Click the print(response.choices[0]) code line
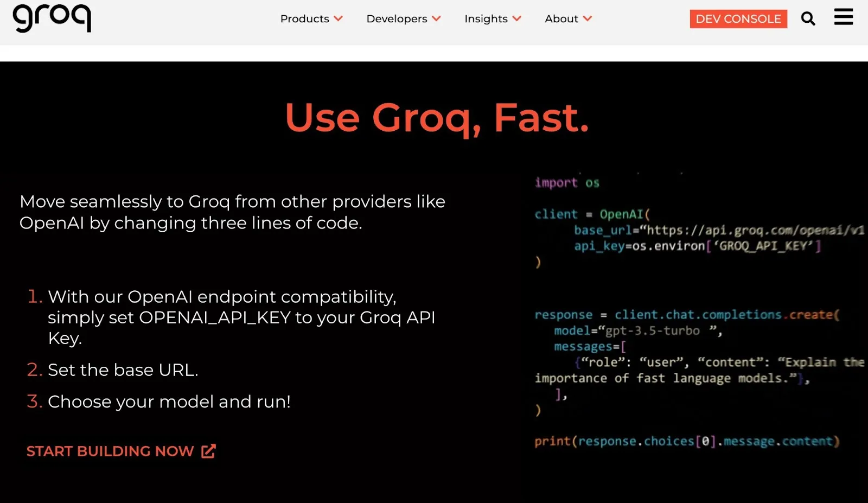The width and height of the screenshot is (868, 503). [x=687, y=441]
